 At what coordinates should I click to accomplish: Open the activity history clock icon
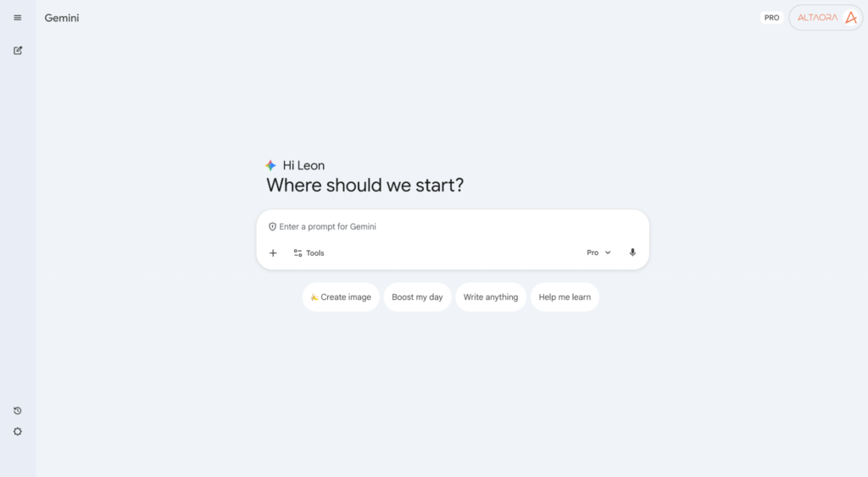(x=18, y=411)
